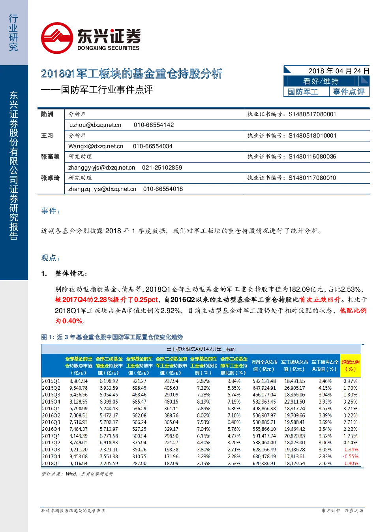Click the 行业研究 sidebar label
Image resolution: width=392 pixels, height=532 pixels.
[13, 33]
